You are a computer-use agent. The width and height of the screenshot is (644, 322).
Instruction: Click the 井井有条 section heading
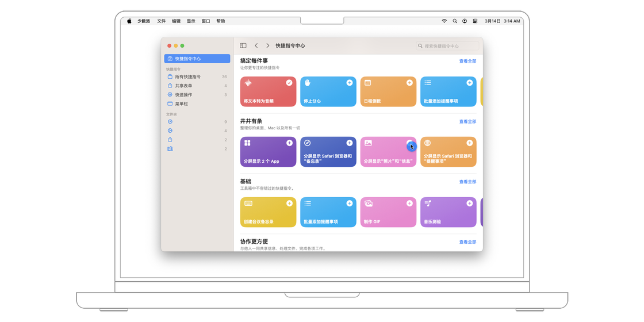pyautogui.click(x=251, y=121)
